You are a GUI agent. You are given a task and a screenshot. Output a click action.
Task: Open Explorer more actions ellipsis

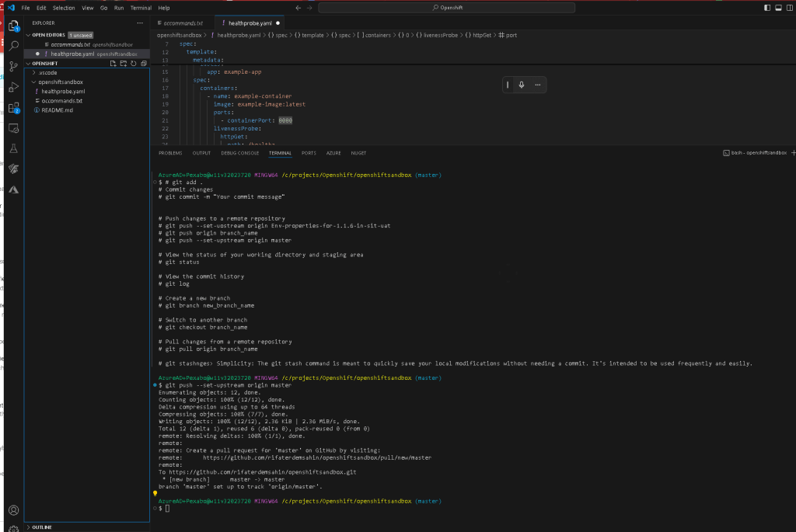click(140, 23)
